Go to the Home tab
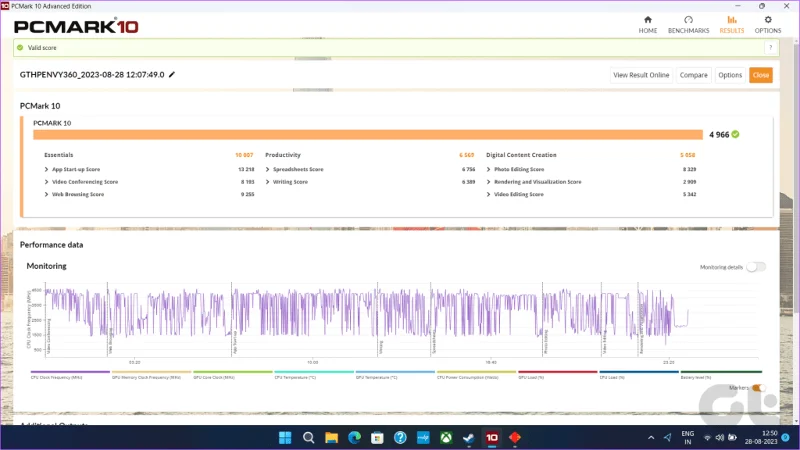 point(647,24)
